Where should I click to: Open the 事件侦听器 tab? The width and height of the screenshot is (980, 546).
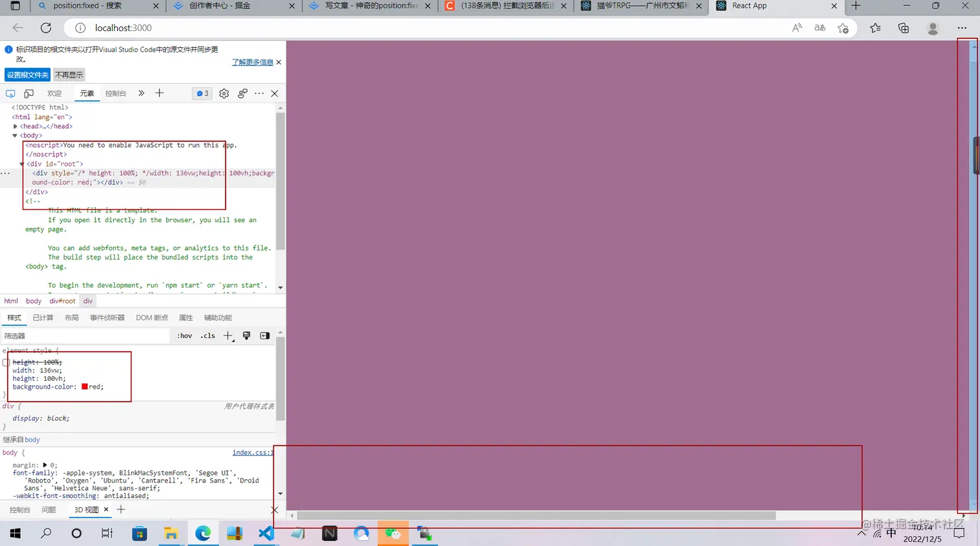tap(107, 317)
